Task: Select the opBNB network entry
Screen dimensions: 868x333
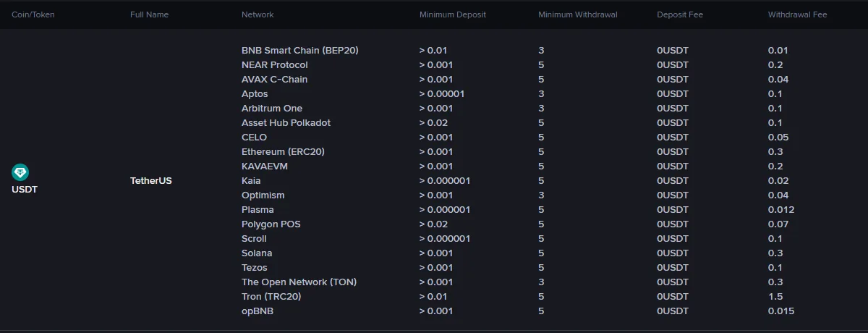Action: pyautogui.click(x=258, y=311)
